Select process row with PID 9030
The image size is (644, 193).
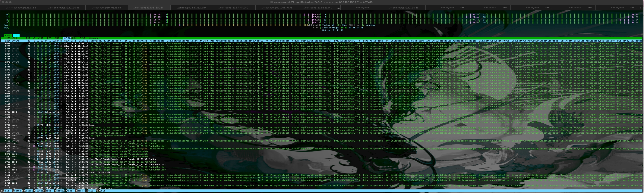pos(322,43)
